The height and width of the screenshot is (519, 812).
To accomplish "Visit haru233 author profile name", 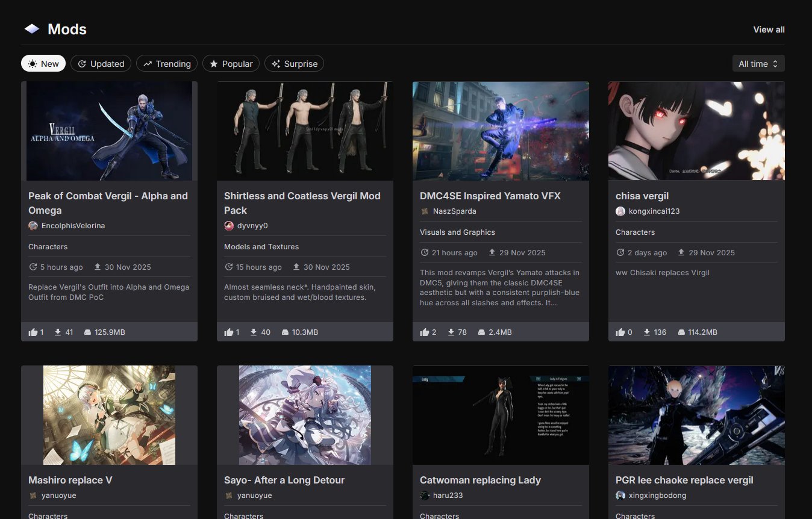I will pos(448,496).
